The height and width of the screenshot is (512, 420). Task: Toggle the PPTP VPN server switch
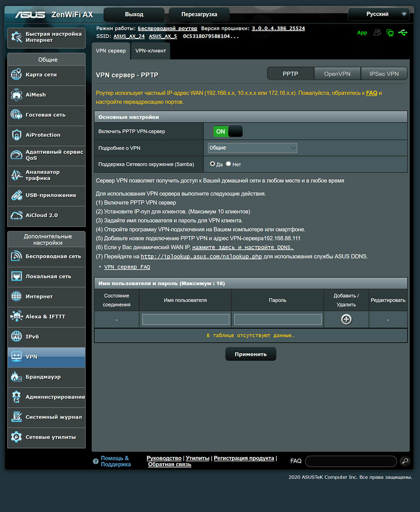[x=228, y=132]
